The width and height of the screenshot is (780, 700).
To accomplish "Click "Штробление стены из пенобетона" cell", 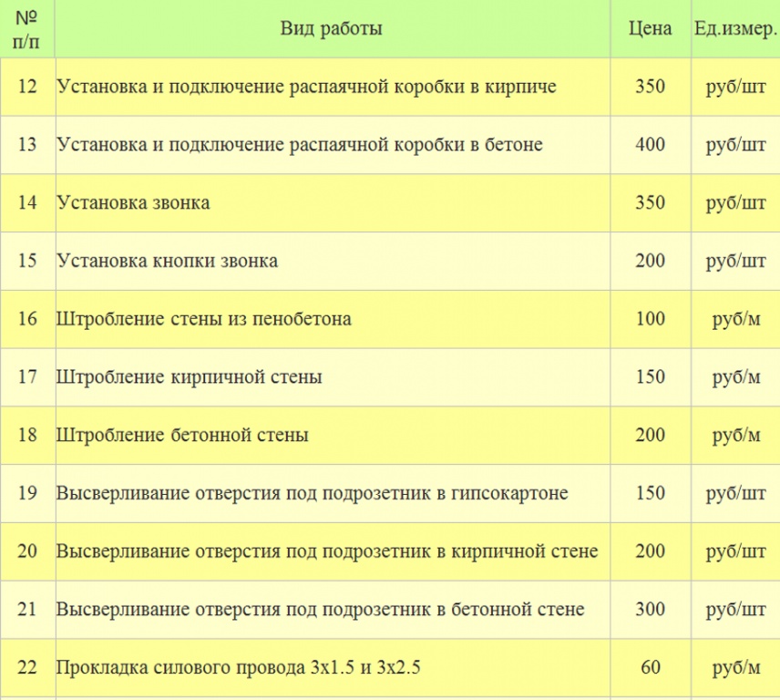I will 203,319.
